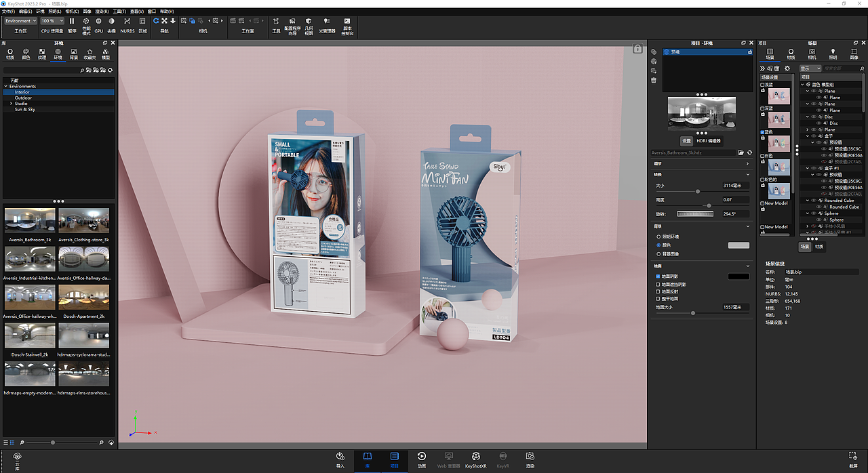Toggle 地面反射 ground reflections checkbox
Screen dimensions: 868x473
tap(658, 291)
